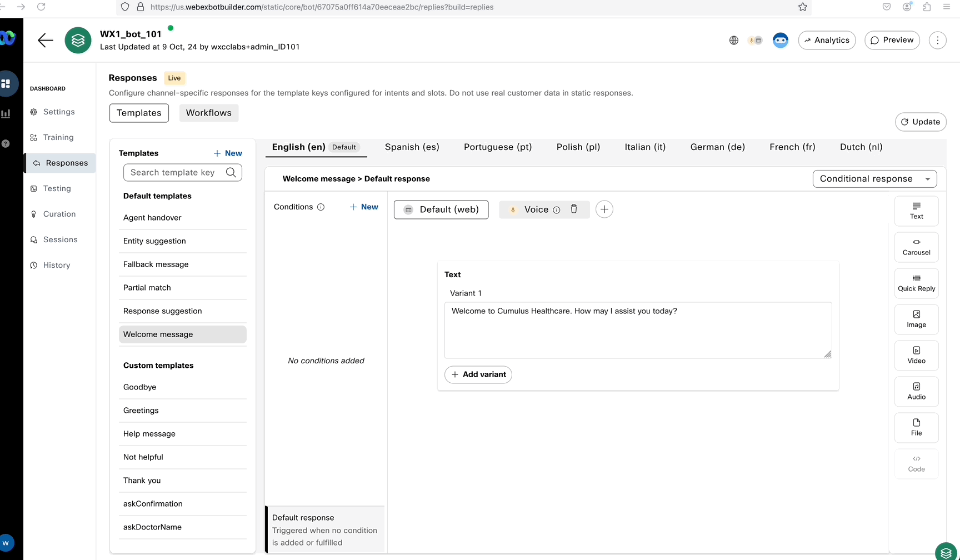Insert a Quick Reply response element
The width and height of the screenshot is (960, 560).
916,283
